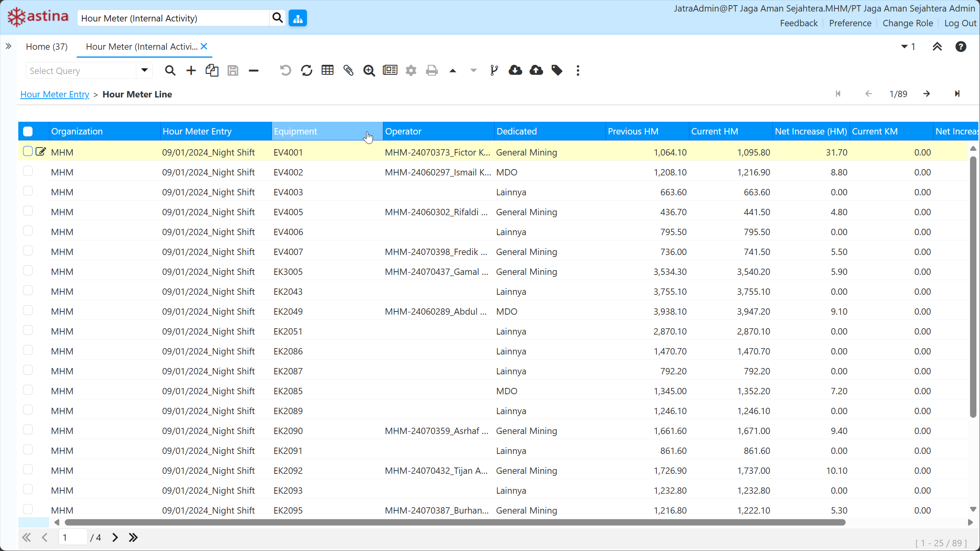Image resolution: width=980 pixels, height=551 pixels.
Task: Click the Delete record minus icon
Action: pyautogui.click(x=254, y=71)
